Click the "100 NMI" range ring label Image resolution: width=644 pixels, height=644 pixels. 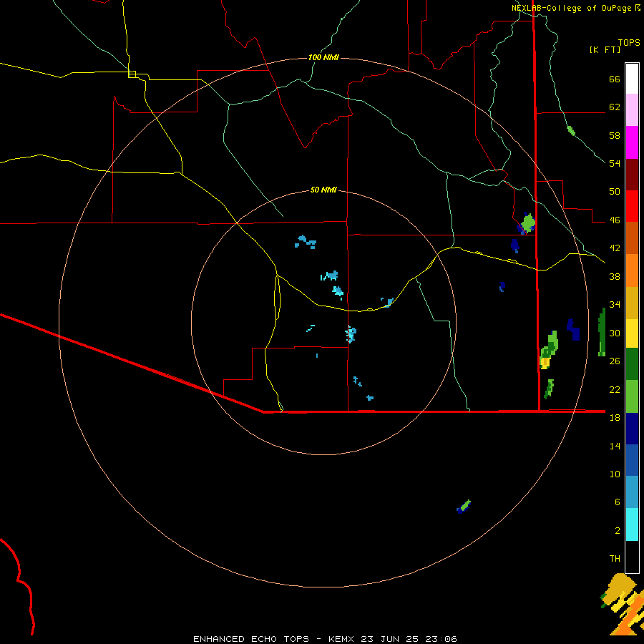coord(323,57)
